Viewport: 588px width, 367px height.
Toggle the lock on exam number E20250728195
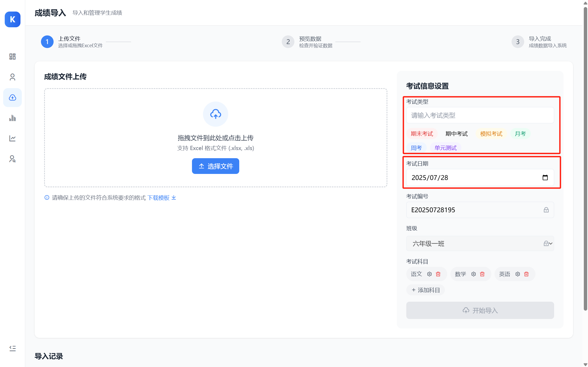pos(546,210)
